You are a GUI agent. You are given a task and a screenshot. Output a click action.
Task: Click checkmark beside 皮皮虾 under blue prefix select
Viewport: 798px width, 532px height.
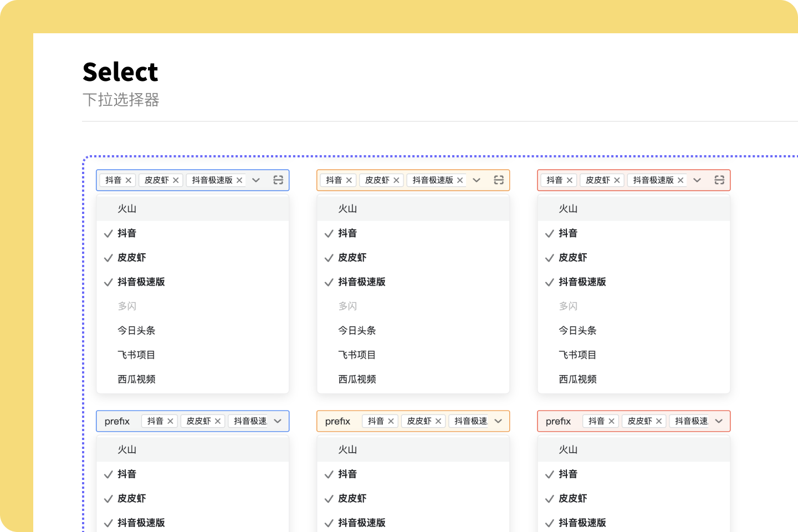click(x=109, y=499)
